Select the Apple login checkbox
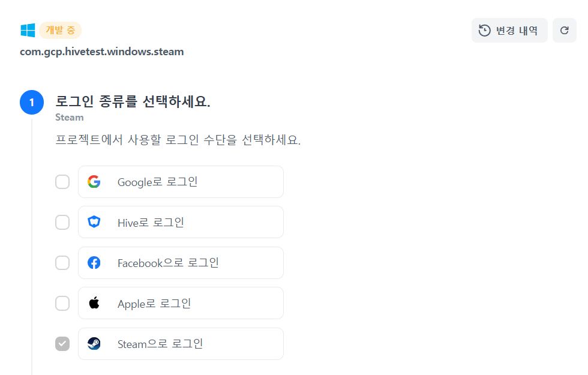The height and width of the screenshot is (375, 588). (62, 304)
